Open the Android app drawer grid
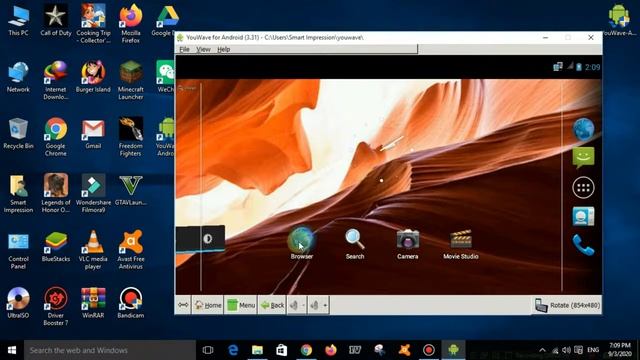 [583, 188]
